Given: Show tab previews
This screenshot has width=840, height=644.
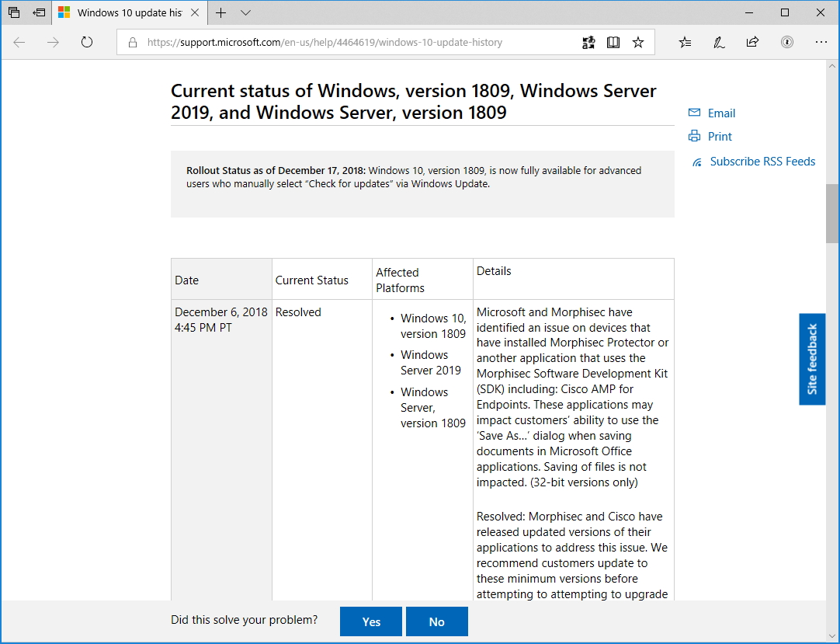Looking at the screenshot, I should [13, 12].
